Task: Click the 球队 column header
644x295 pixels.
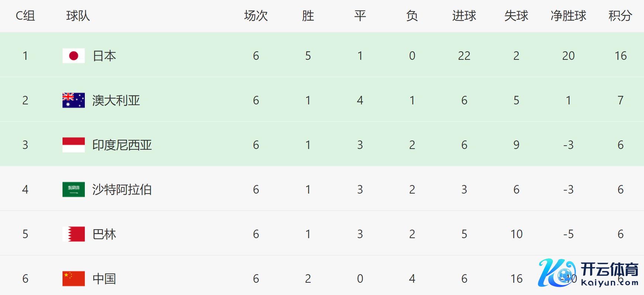Action: [x=78, y=16]
